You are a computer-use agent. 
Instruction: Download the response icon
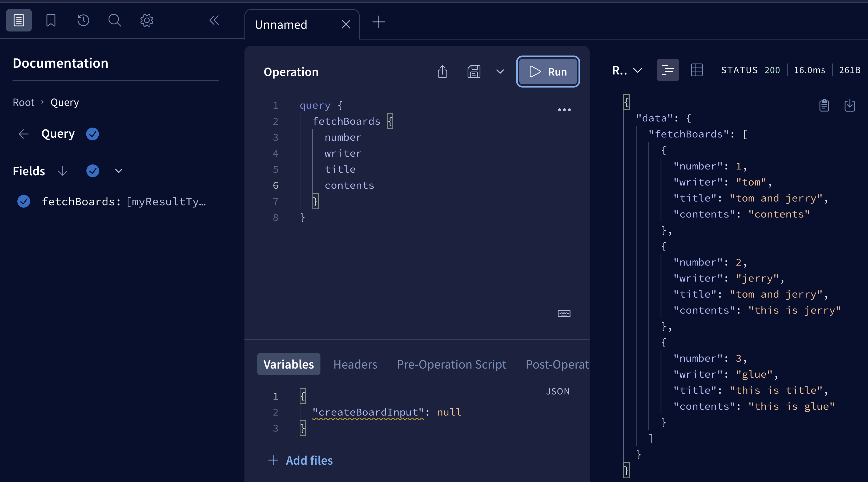pos(849,105)
